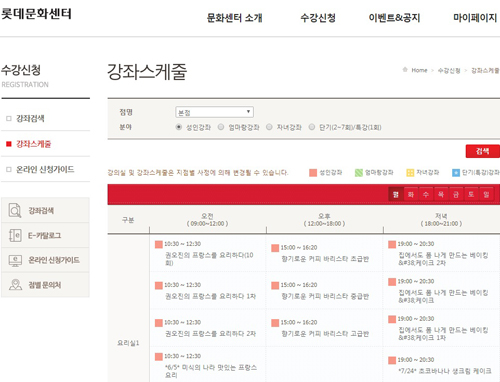500x382 pixels.
Task: Click the green 엄마랑강좌 legend swatch
Action: [x=359, y=173]
